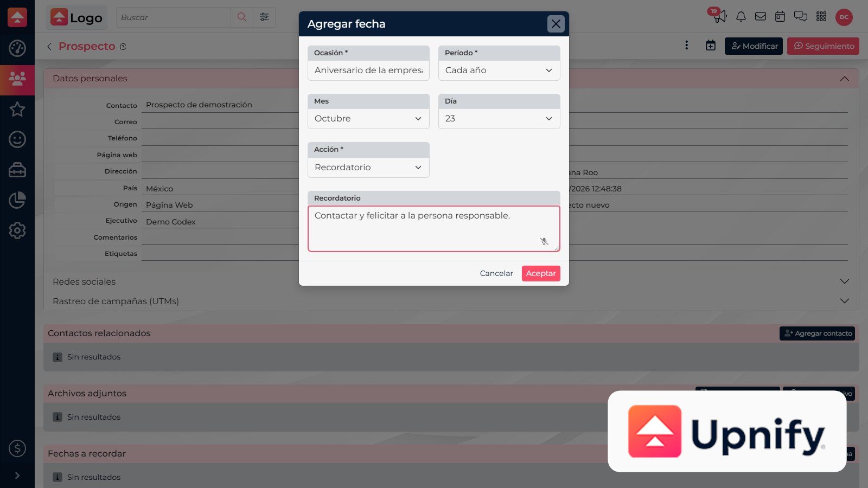The image size is (868, 488).
Task: Open the apps grid icon
Action: (x=821, y=17)
